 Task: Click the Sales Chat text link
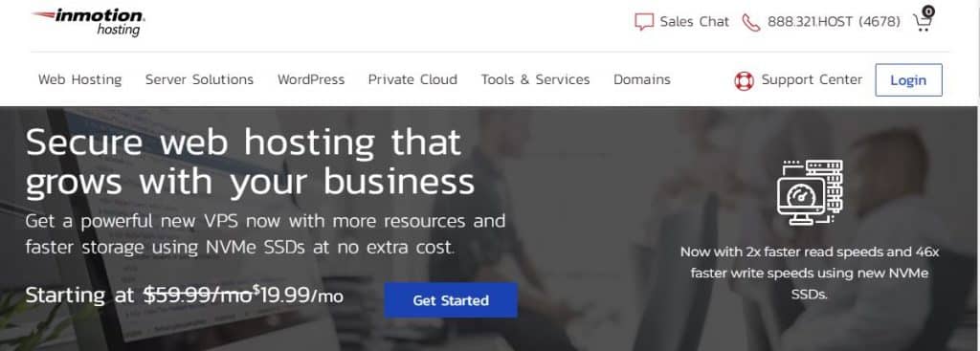[695, 22]
